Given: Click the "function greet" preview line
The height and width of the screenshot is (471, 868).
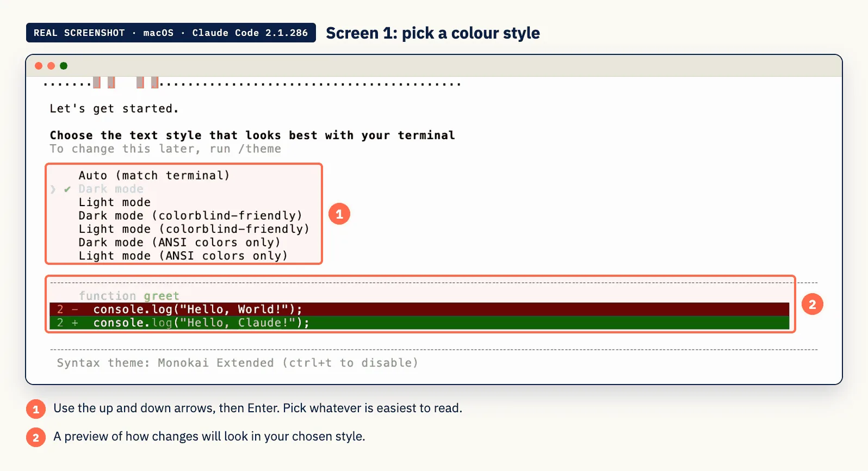Looking at the screenshot, I should tap(129, 296).
